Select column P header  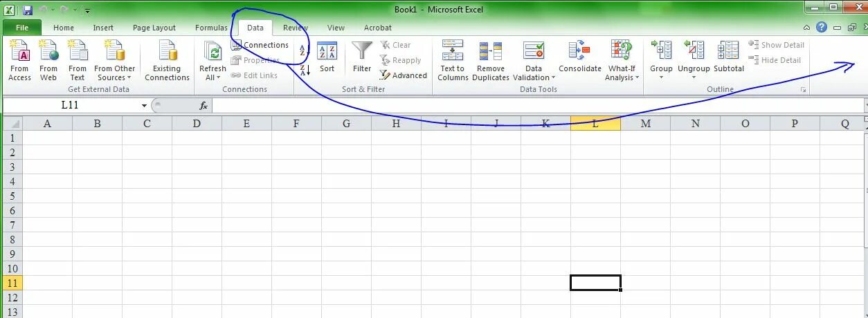pos(795,123)
